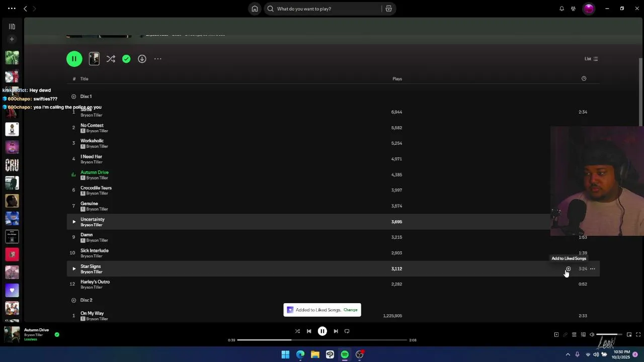Open more options for Star Signs
The width and height of the screenshot is (644, 362).
592,269
